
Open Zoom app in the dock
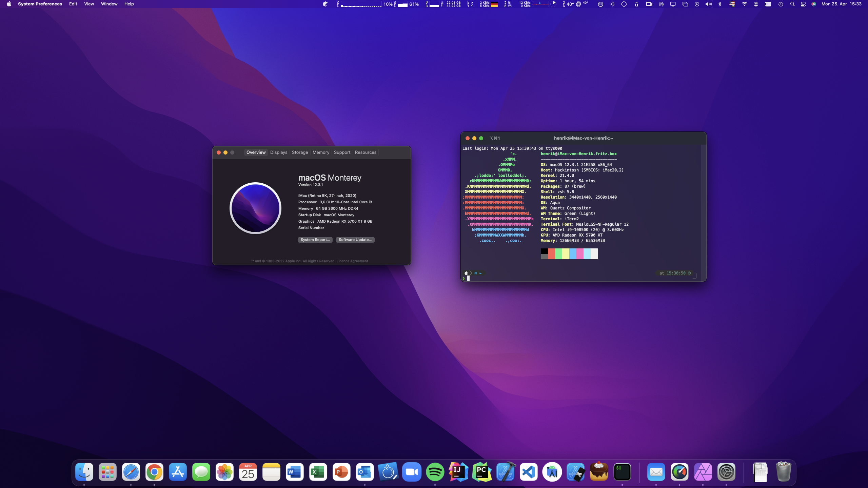click(412, 472)
